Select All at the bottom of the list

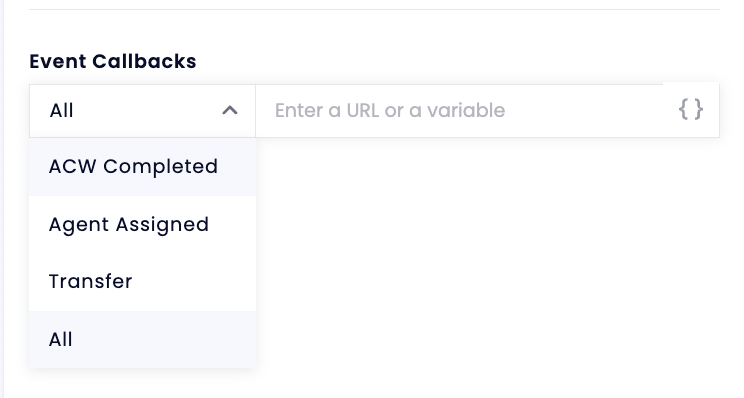142,339
